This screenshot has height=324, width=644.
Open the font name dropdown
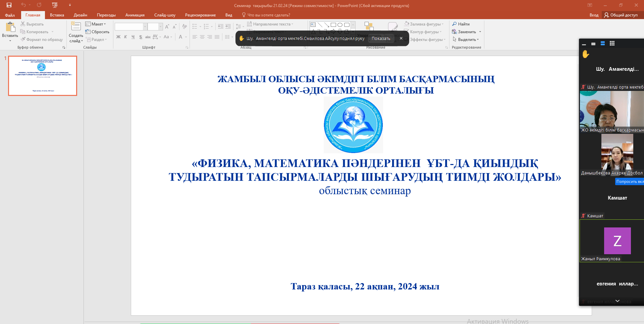(145, 26)
